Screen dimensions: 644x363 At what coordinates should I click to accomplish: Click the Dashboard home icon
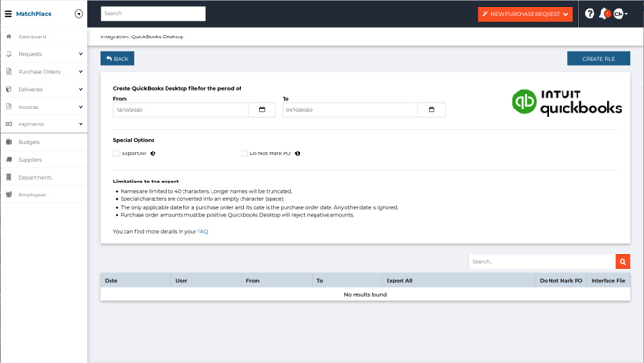click(8, 36)
